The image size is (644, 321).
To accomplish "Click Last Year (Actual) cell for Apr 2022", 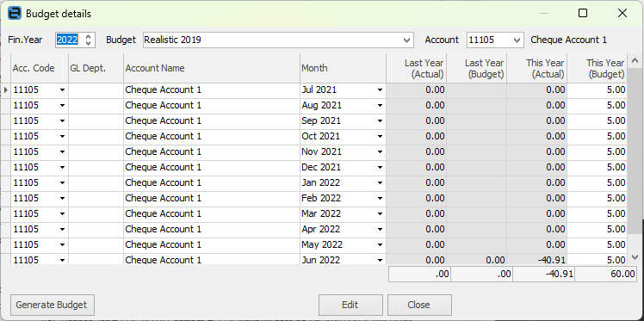I will [416, 230].
